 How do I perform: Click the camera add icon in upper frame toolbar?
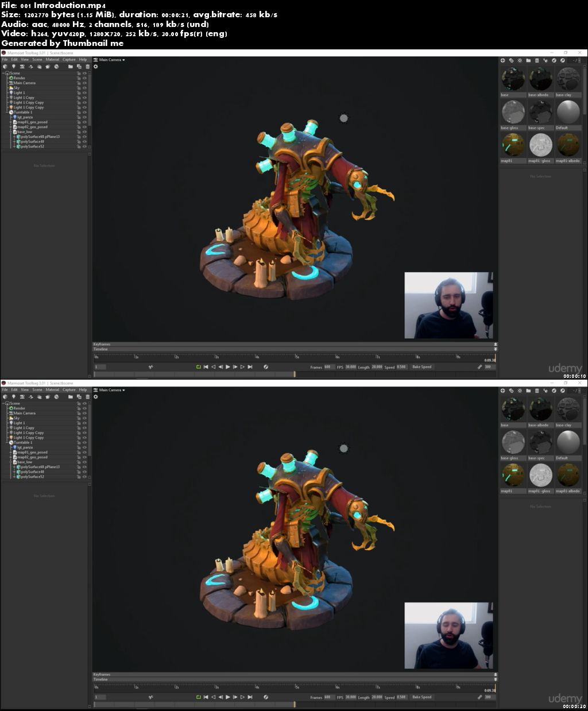pyautogui.click(x=22, y=67)
